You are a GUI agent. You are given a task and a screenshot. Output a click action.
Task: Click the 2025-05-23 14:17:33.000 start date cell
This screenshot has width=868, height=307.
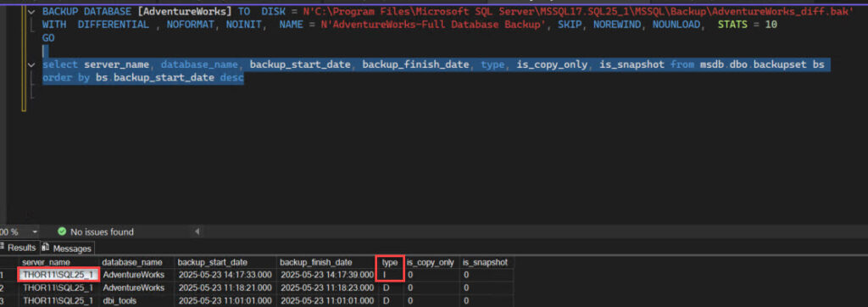click(x=225, y=275)
